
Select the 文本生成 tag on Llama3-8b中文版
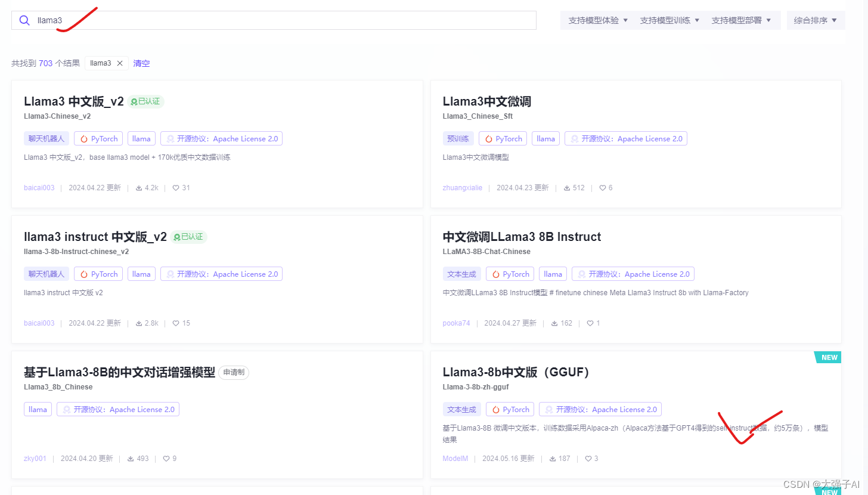(462, 409)
